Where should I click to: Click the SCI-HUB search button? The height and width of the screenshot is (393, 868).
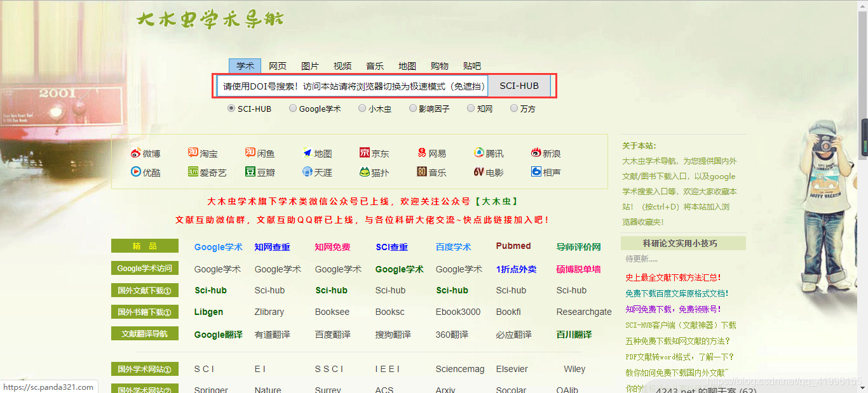(519, 86)
